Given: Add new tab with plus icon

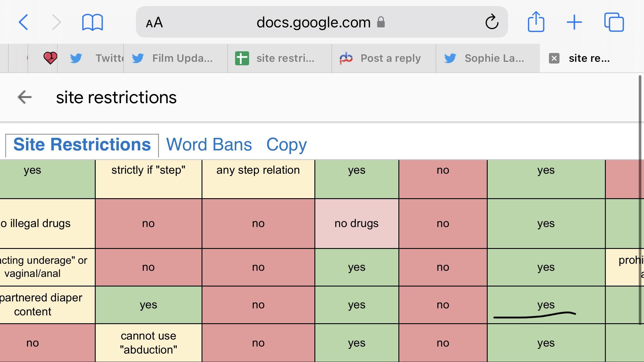Looking at the screenshot, I should click(574, 22).
